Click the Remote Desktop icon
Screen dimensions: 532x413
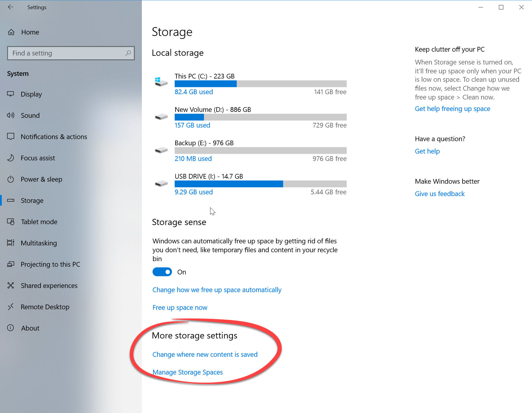coord(11,307)
